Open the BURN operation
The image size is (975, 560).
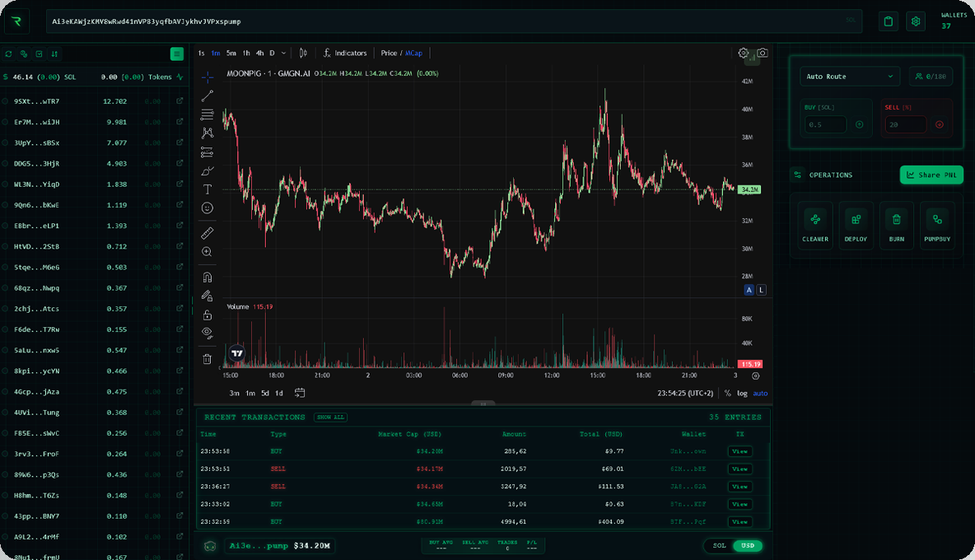(x=897, y=226)
